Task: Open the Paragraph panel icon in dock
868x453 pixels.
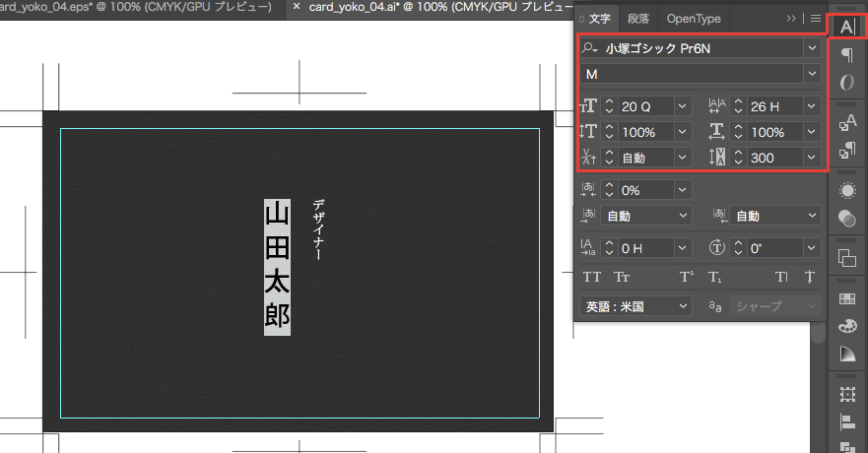Action: pos(846,56)
